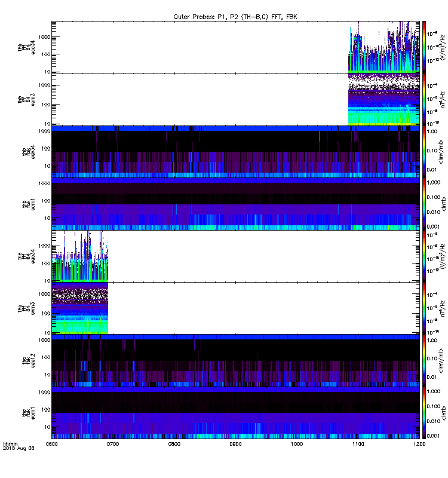Click the 100 y-axis tick of thc edc12 panel
This screenshot has height=478, width=448.
click(46, 357)
